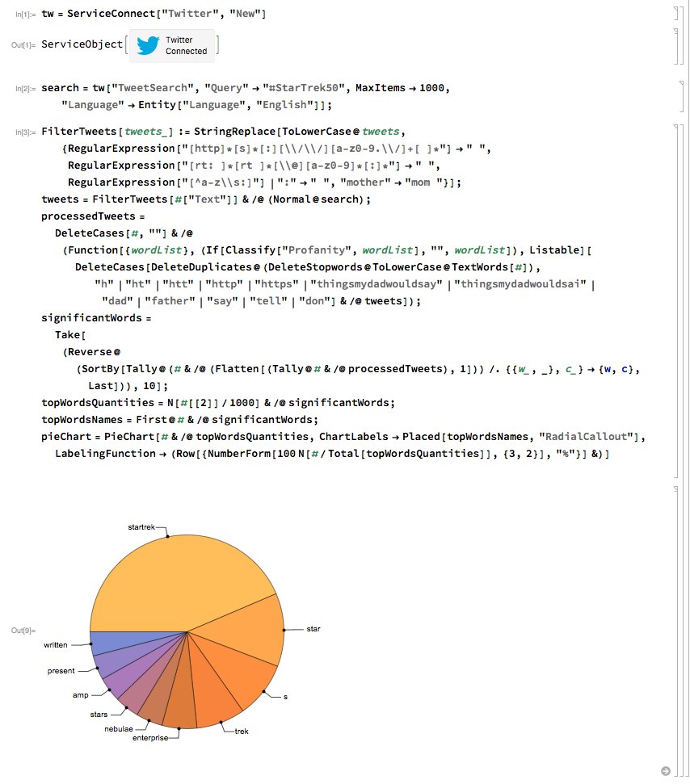
Task: Click the "startrek" chart callout label
Action: click(x=141, y=527)
